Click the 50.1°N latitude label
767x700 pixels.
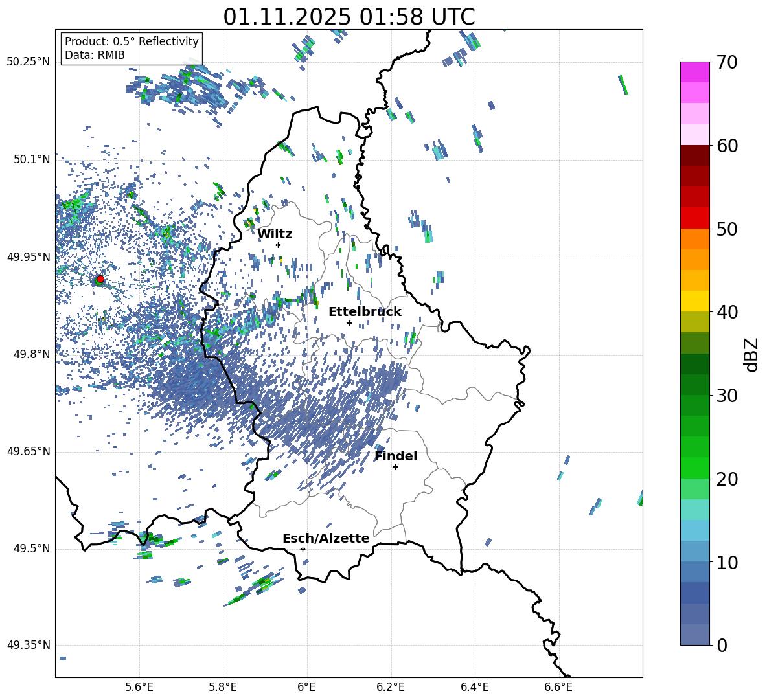click(x=31, y=159)
